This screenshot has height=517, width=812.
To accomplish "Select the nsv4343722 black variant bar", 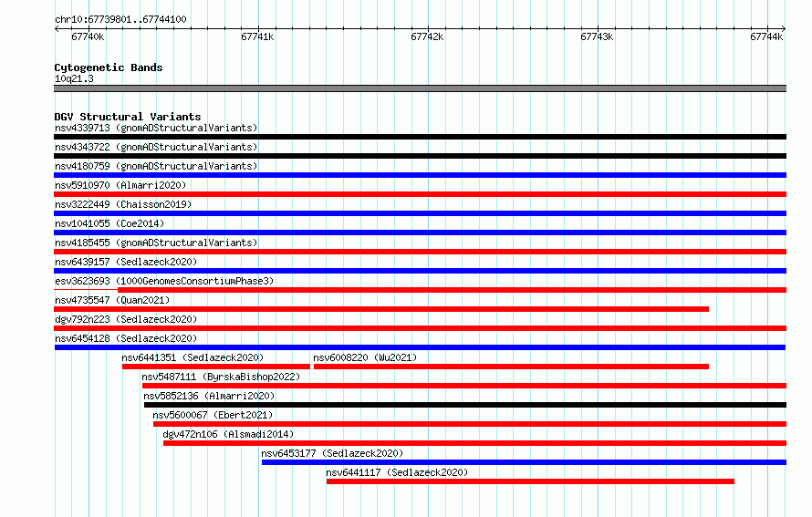I will pyautogui.click(x=420, y=156).
